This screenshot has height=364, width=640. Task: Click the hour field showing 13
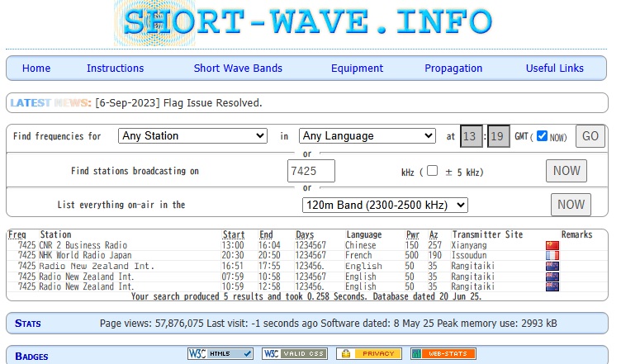472,136
